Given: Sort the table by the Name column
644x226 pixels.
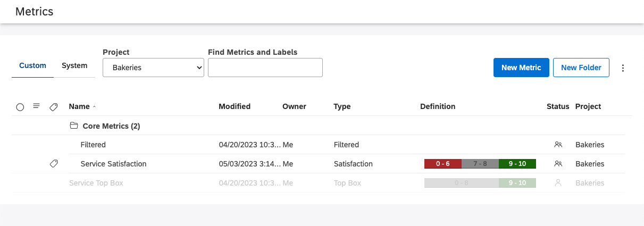Looking at the screenshot, I should (x=79, y=106).
